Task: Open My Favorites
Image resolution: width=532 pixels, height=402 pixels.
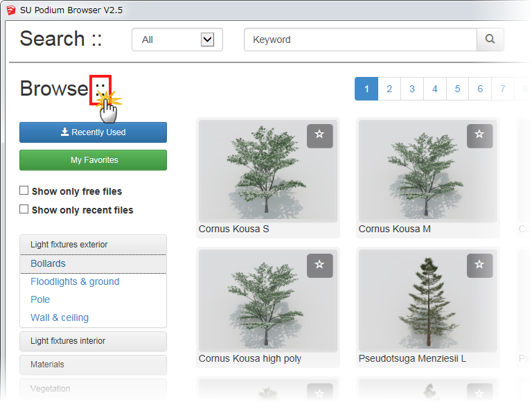Action: (x=93, y=160)
